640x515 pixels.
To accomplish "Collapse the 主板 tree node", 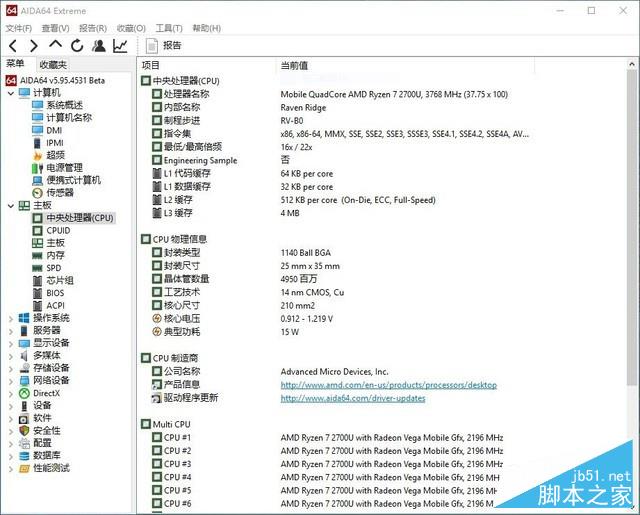I will [11, 206].
